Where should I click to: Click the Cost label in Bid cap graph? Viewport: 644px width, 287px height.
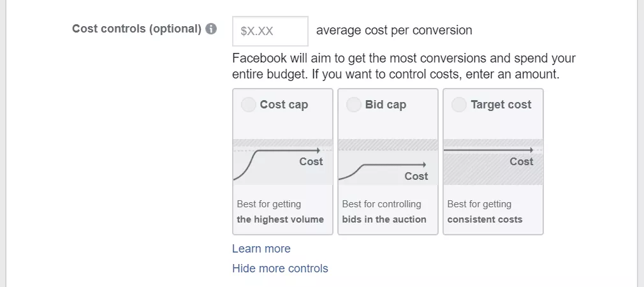click(x=416, y=176)
